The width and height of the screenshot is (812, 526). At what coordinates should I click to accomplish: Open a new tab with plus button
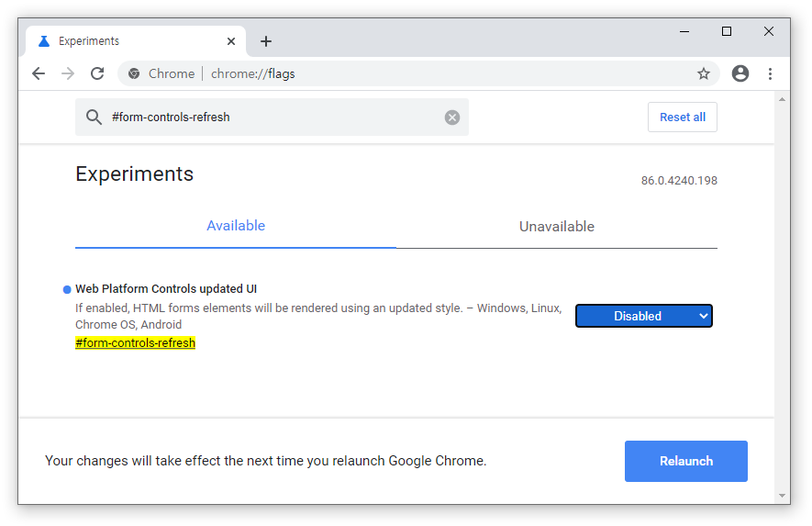click(266, 41)
